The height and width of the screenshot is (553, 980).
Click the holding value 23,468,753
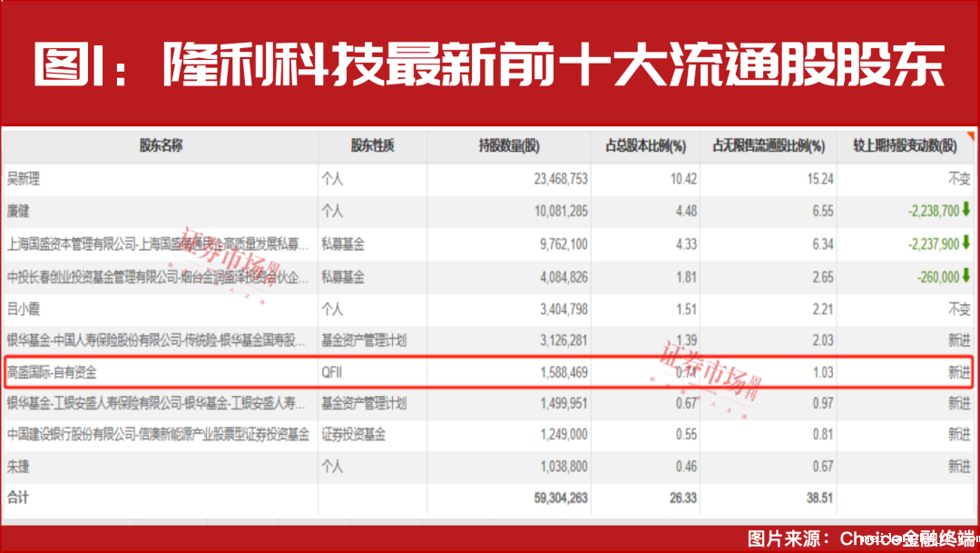tap(561, 179)
